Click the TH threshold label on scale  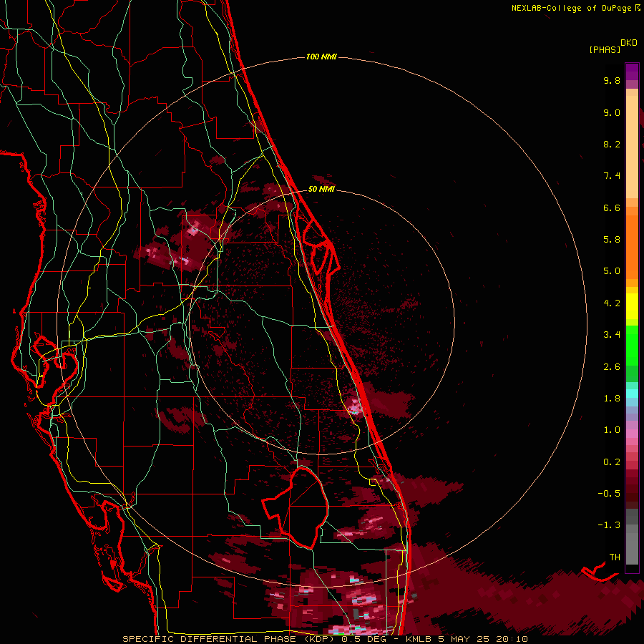615,557
